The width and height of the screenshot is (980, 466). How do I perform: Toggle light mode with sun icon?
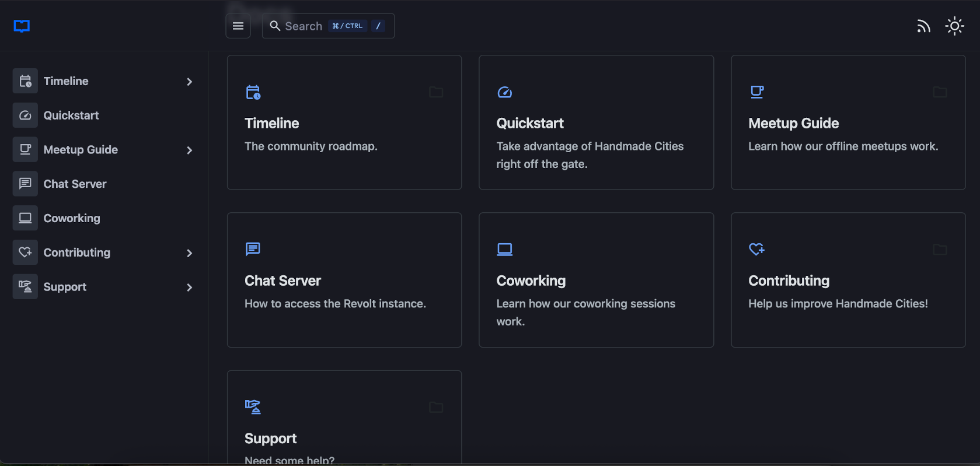(954, 26)
